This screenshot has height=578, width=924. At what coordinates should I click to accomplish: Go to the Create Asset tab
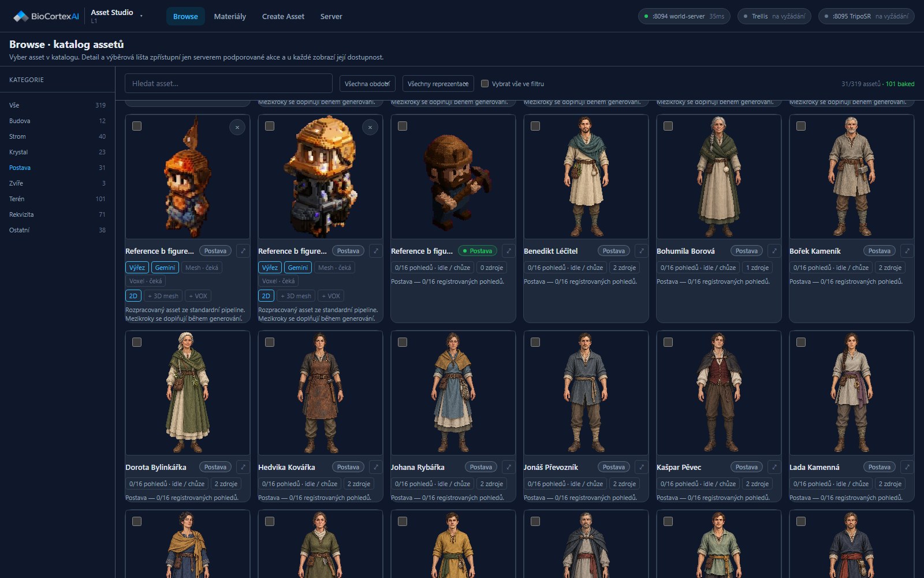tap(283, 16)
